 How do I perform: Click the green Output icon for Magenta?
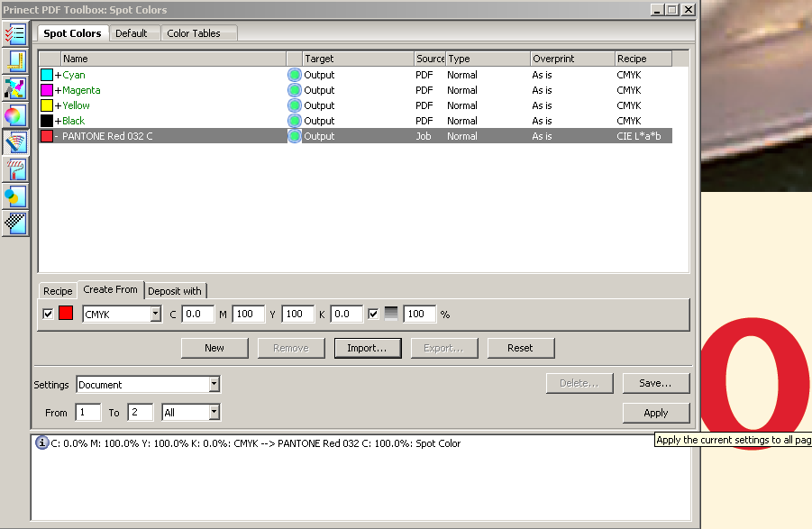295,90
